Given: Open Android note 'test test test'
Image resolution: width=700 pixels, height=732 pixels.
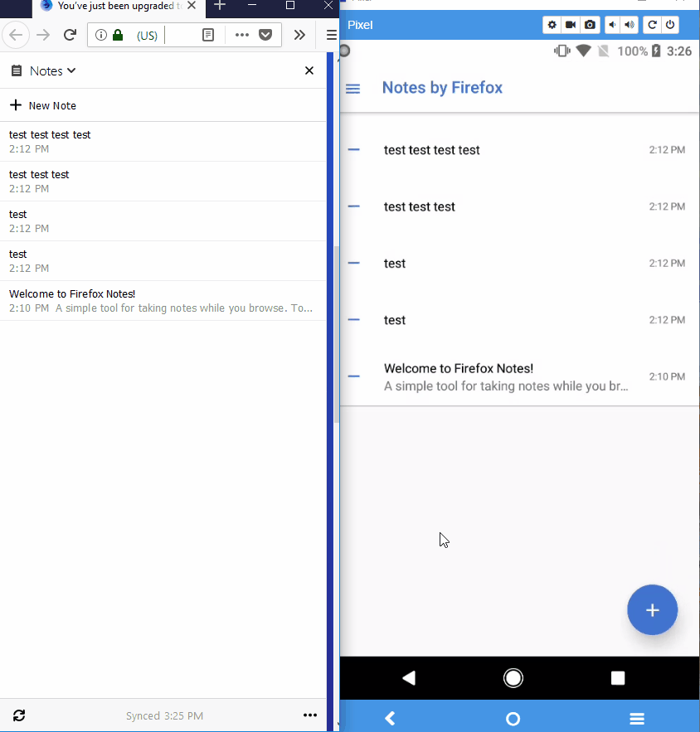Looking at the screenshot, I should tap(519, 206).
